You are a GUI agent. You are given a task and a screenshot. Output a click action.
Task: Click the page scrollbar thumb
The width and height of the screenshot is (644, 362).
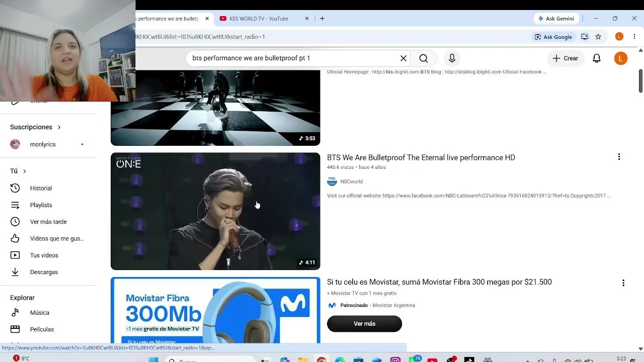pyautogui.click(x=640, y=80)
